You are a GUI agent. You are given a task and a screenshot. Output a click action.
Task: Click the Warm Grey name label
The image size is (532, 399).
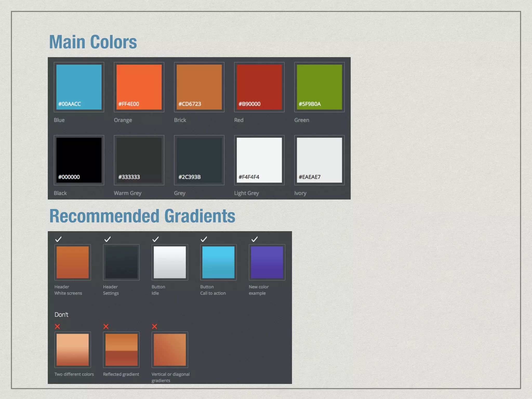[128, 193]
